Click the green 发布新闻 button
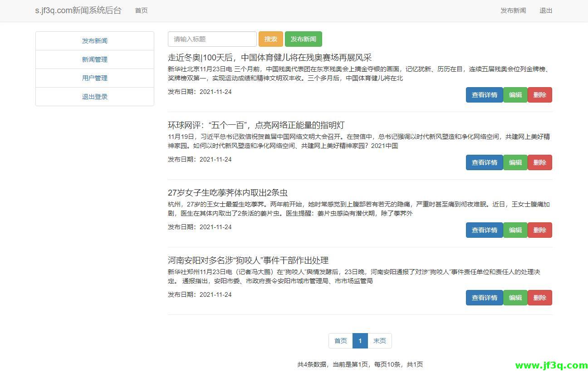 coord(304,39)
